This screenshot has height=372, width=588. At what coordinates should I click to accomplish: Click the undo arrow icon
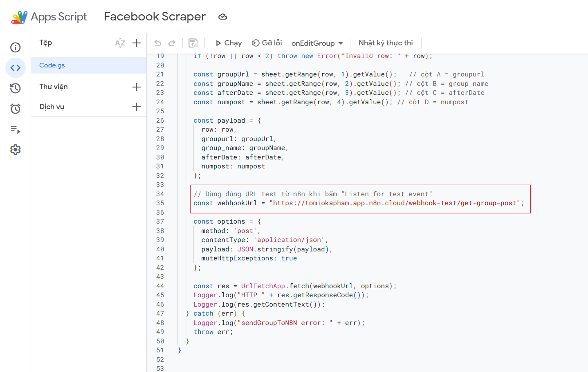158,43
